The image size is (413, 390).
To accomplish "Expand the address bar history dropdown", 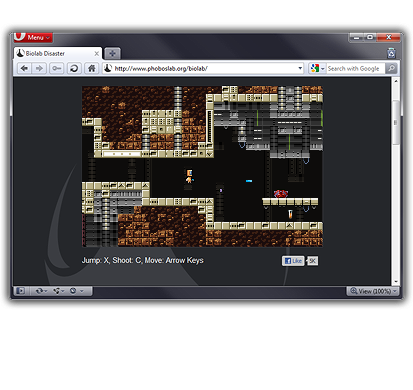I will (300, 68).
